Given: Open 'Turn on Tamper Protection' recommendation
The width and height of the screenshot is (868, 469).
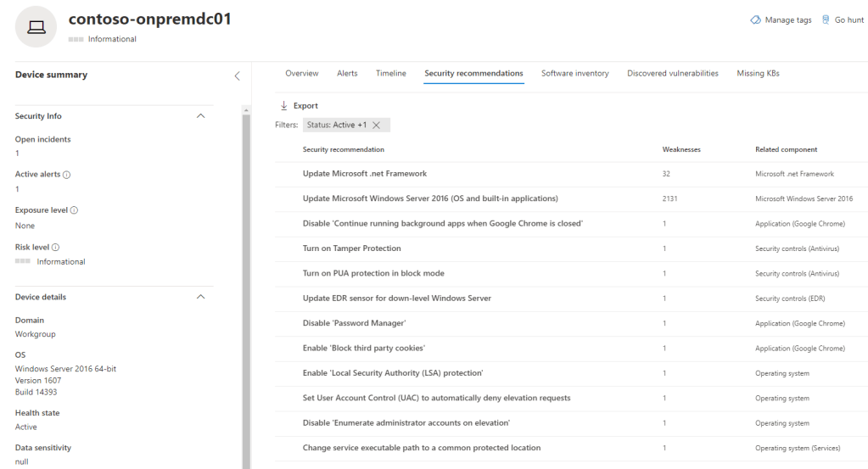Looking at the screenshot, I should (351, 248).
